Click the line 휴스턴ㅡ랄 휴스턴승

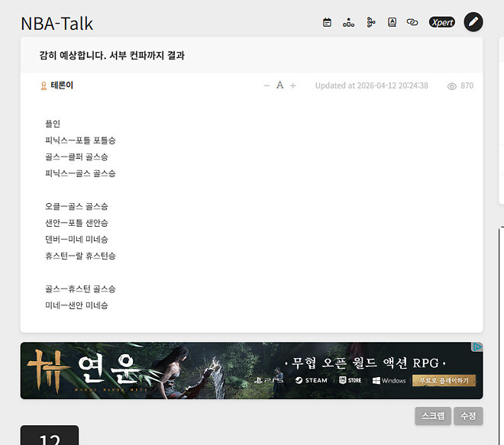point(80,256)
